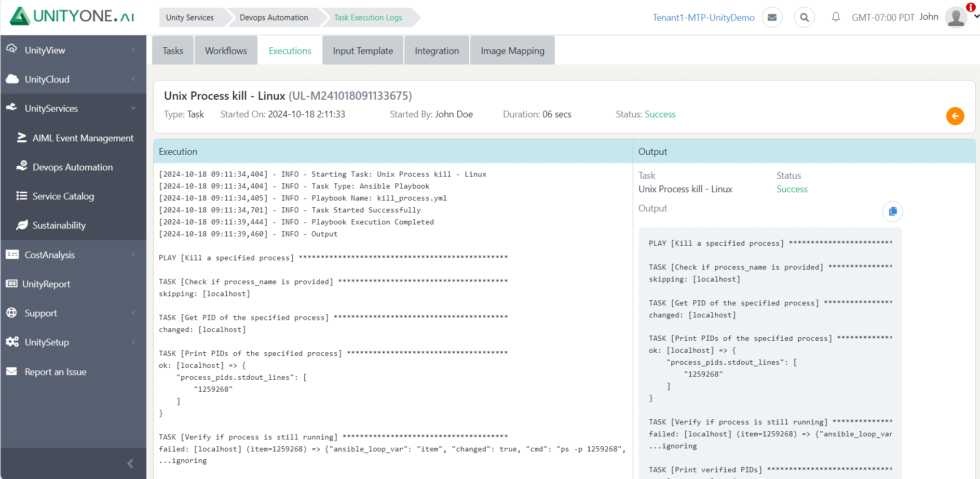Expand the CostAnalysis menu chevron
Image resolution: width=980 pixels, height=479 pixels.
(x=133, y=255)
